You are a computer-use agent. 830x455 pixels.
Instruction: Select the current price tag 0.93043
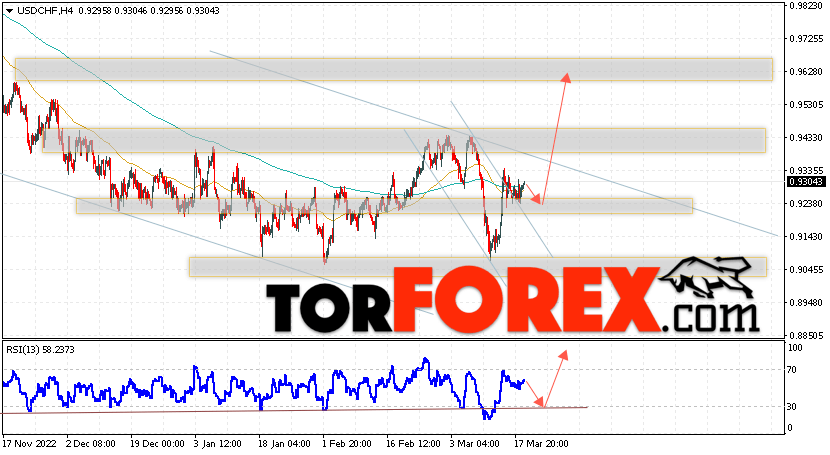(x=806, y=181)
